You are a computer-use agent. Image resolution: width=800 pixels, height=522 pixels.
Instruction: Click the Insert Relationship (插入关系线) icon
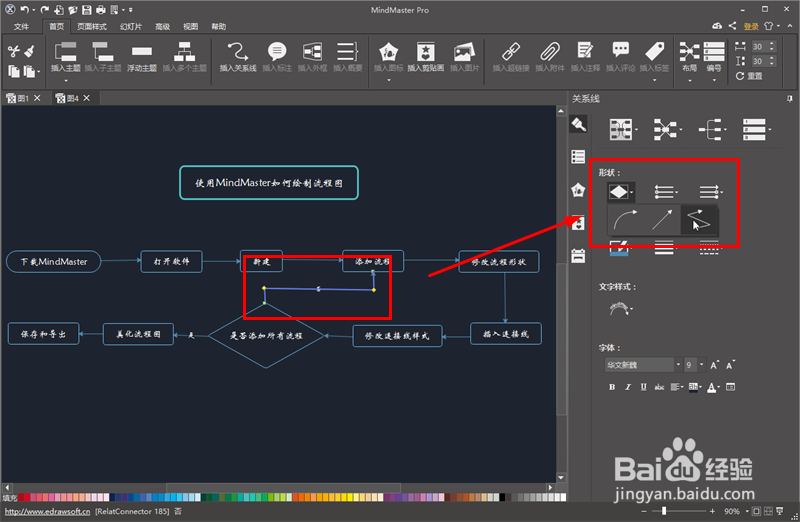click(x=238, y=52)
